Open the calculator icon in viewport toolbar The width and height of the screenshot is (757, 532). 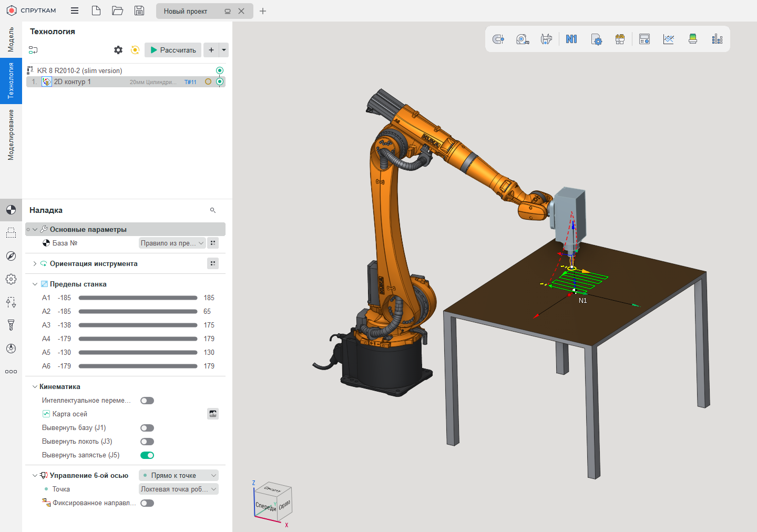645,39
